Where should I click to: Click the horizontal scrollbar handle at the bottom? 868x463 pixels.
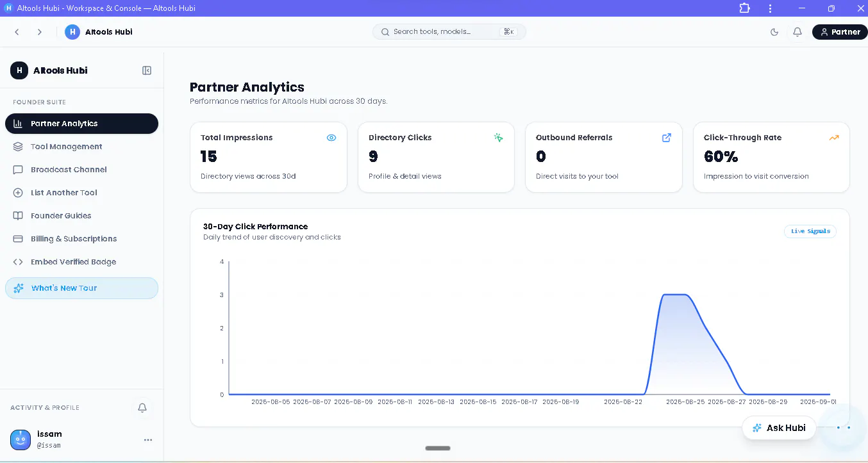pos(438,448)
